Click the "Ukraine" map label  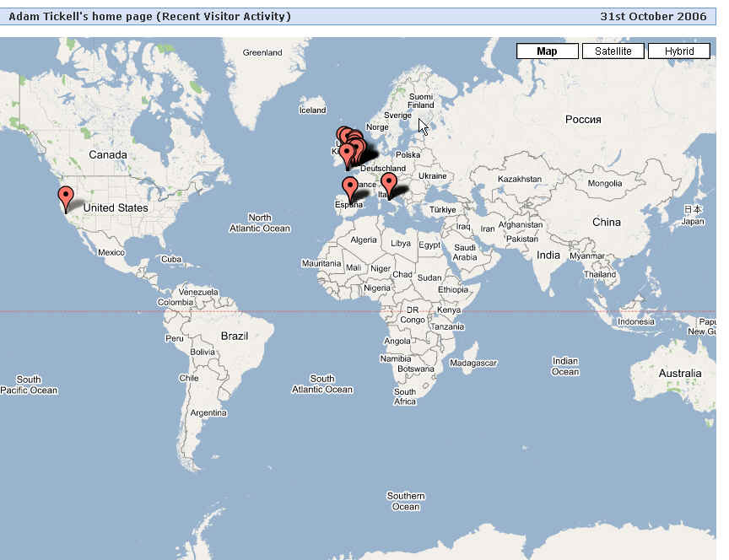coord(432,176)
